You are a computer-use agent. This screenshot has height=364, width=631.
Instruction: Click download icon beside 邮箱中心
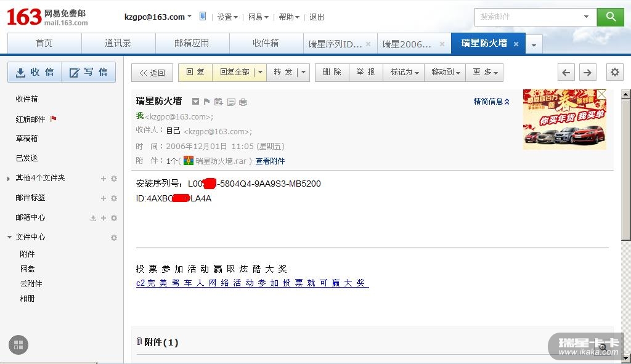point(93,218)
